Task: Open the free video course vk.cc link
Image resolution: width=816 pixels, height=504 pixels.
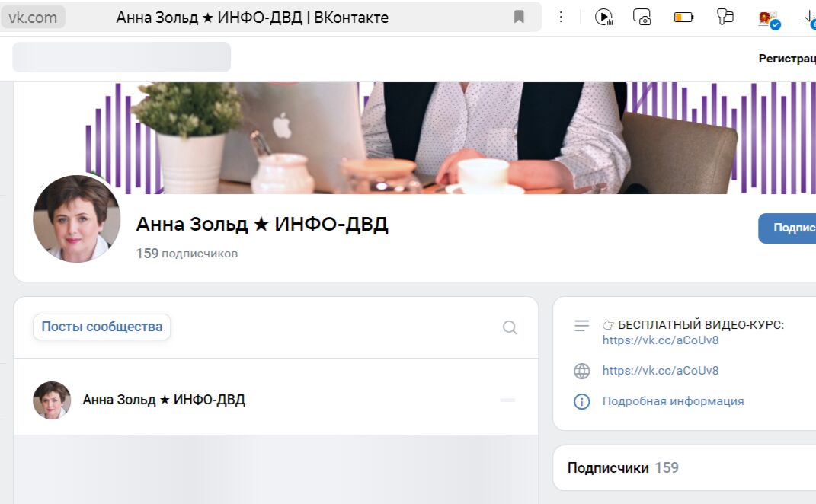Action: [661, 340]
